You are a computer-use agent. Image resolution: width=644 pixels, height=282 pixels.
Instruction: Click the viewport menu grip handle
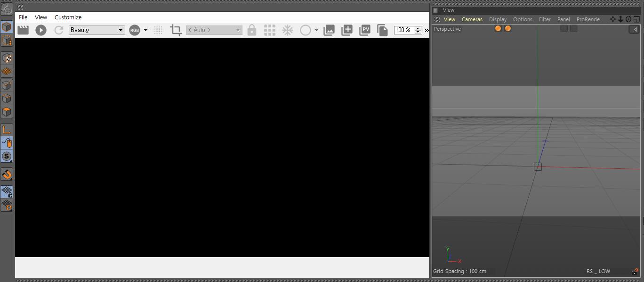437,19
